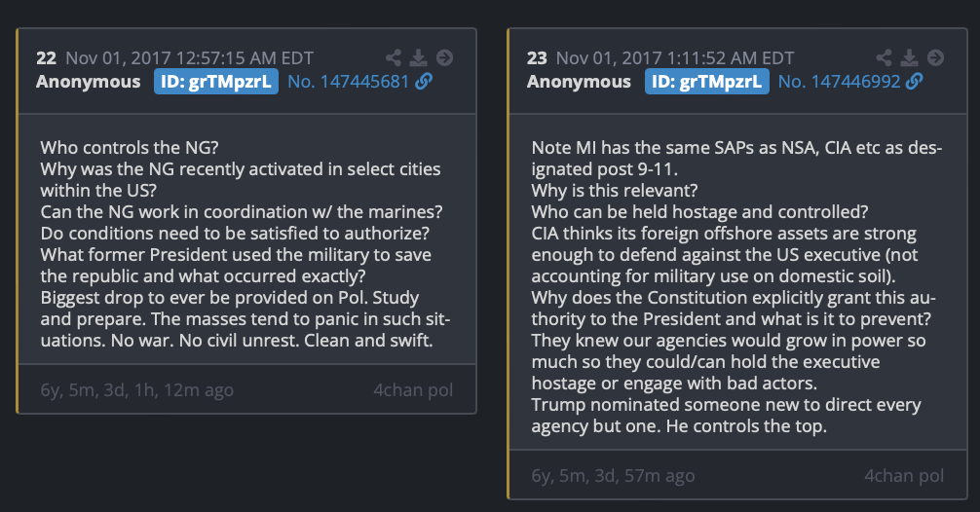Go to post 23 via the circled arrow icon
The width and height of the screenshot is (980, 512).
tap(934, 58)
